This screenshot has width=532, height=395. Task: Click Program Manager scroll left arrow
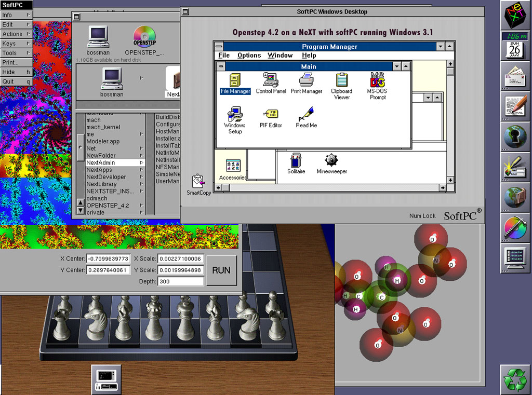click(x=219, y=187)
